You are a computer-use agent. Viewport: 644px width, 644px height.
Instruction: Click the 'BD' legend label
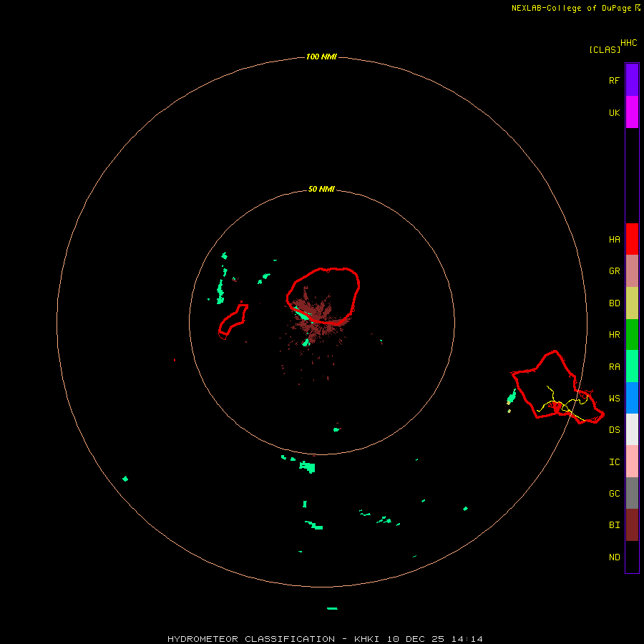click(x=614, y=303)
